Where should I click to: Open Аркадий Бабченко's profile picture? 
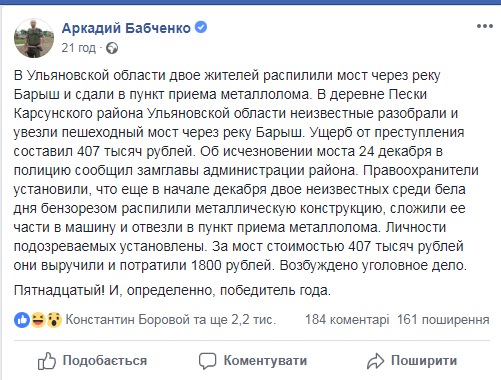click(34, 38)
